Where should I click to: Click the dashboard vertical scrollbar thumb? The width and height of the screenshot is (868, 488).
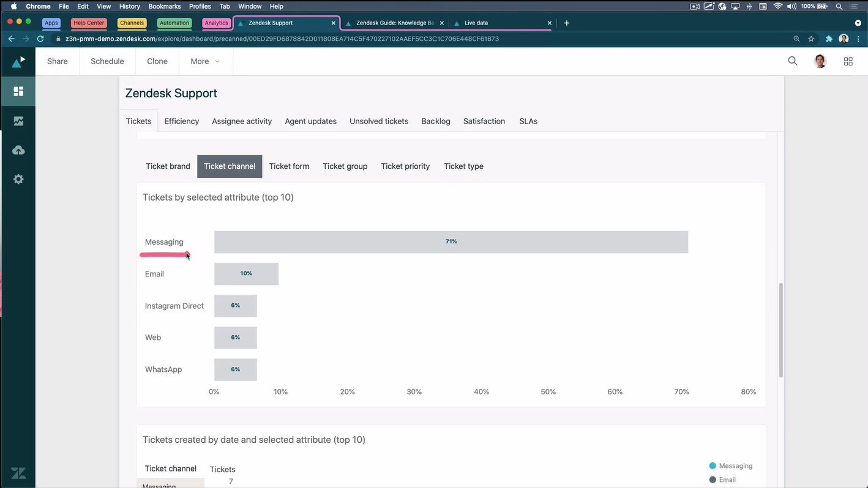coord(780,330)
